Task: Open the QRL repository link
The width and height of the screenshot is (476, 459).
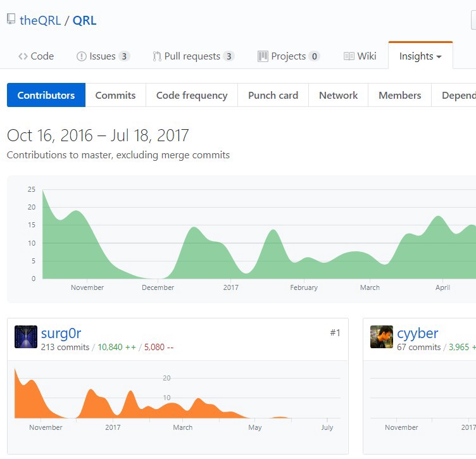Action: 84,21
